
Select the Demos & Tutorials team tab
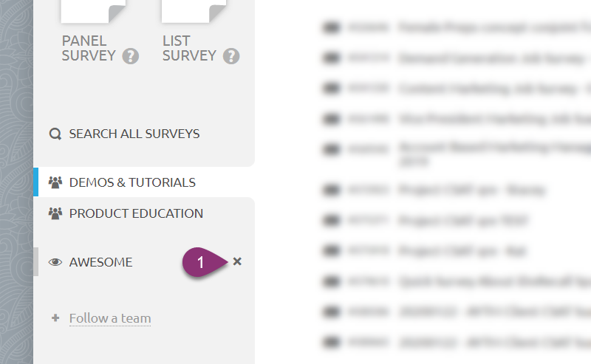click(x=132, y=182)
